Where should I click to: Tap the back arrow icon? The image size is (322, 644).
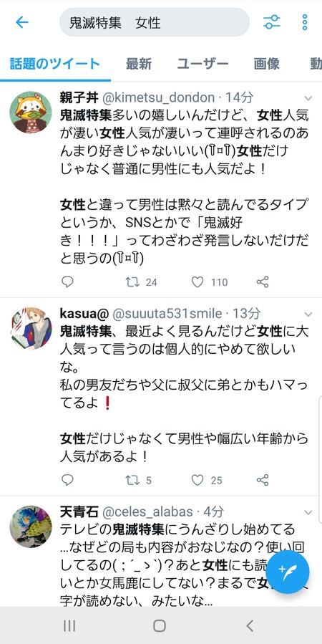[21, 22]
